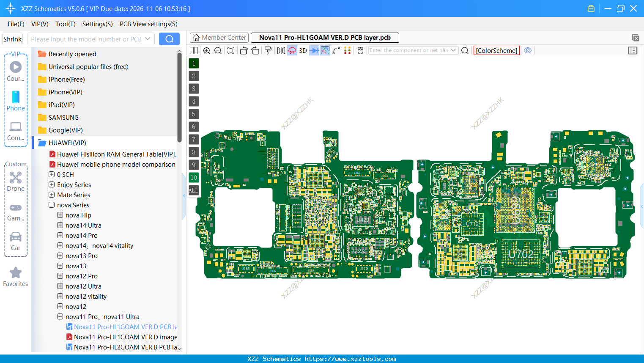Click the ColorScheme color selector
Screen dimensions: 644x363
[x=496, y=50]
